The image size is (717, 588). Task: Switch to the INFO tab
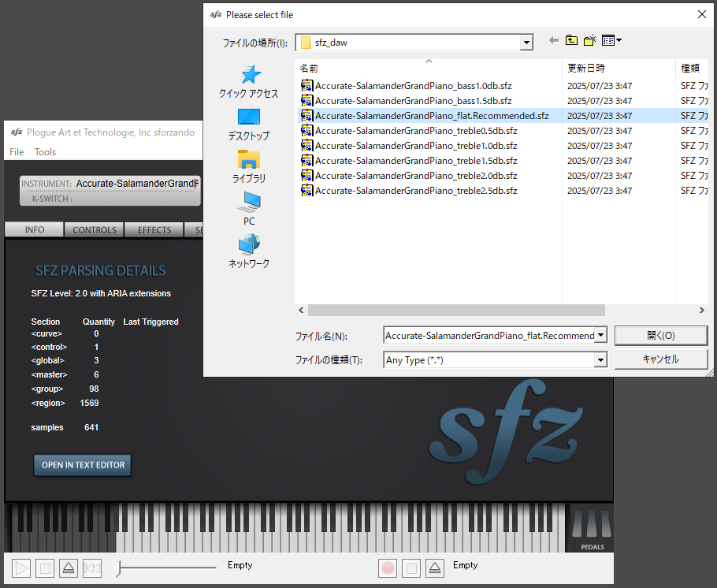click(x=35, y=229)
